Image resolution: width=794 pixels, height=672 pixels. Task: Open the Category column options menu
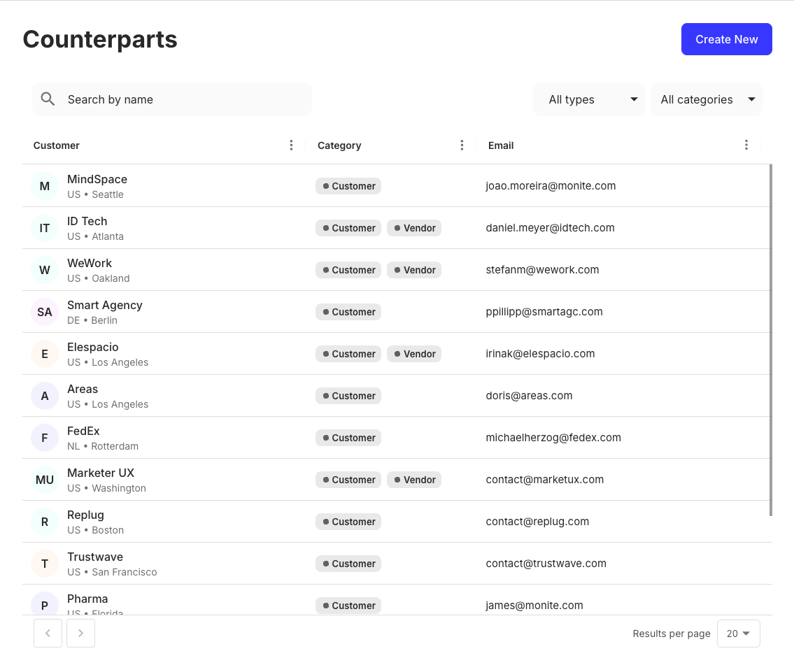462,145
